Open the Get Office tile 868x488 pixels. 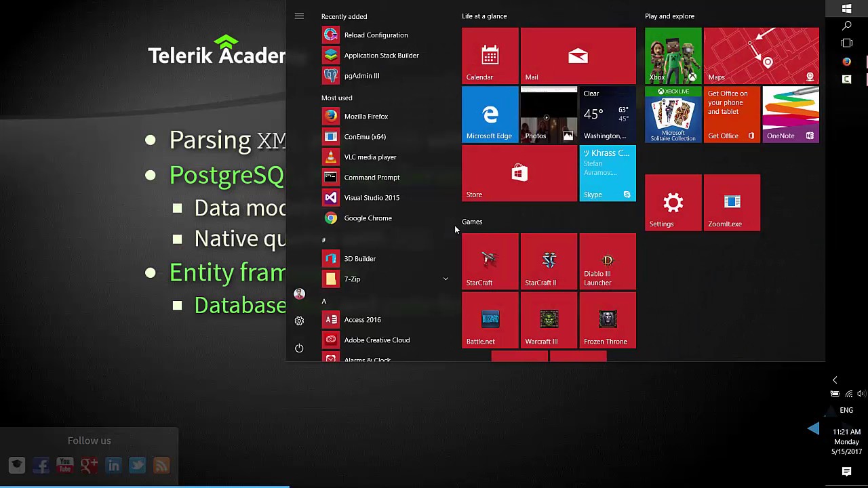coord(732,115)
